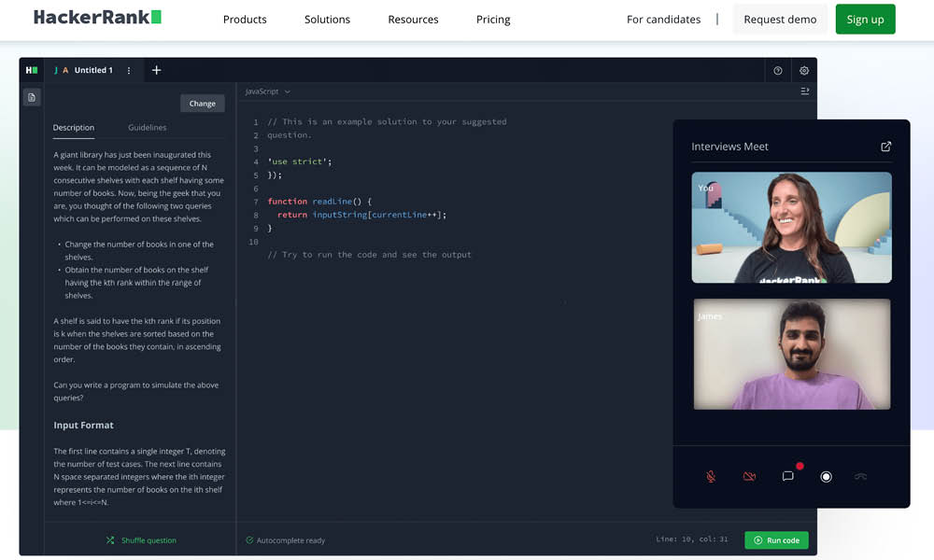Click the H logo in the editor
934x560 pixels.
point(32,70)
